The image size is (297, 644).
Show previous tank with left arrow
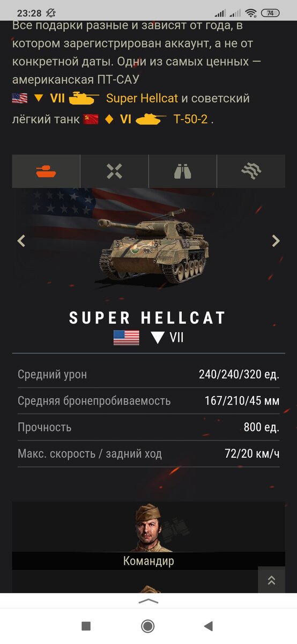(21, 241)
